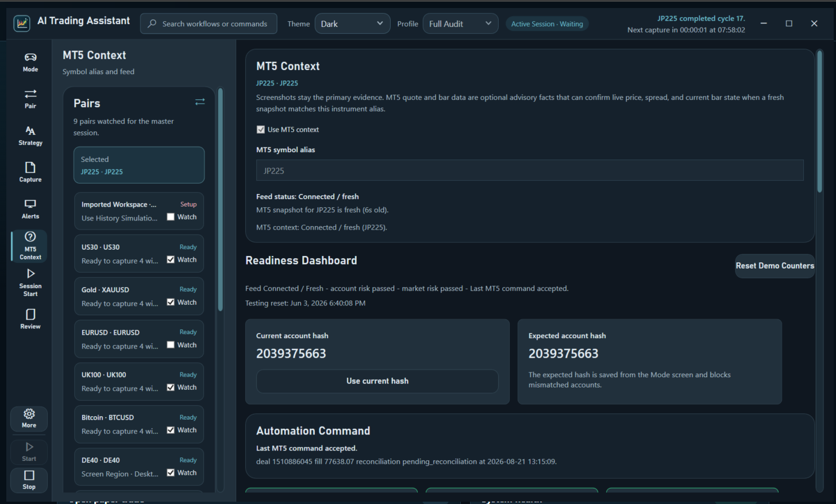Uncheck the Watch checkbox for DE40
Viewport: 836px width, 504px height.
[171, 472]
